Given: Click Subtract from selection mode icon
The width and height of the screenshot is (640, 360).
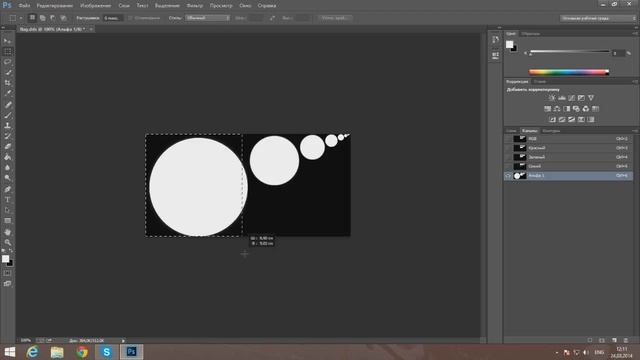Looking at the screenshot, I should 53,18.
